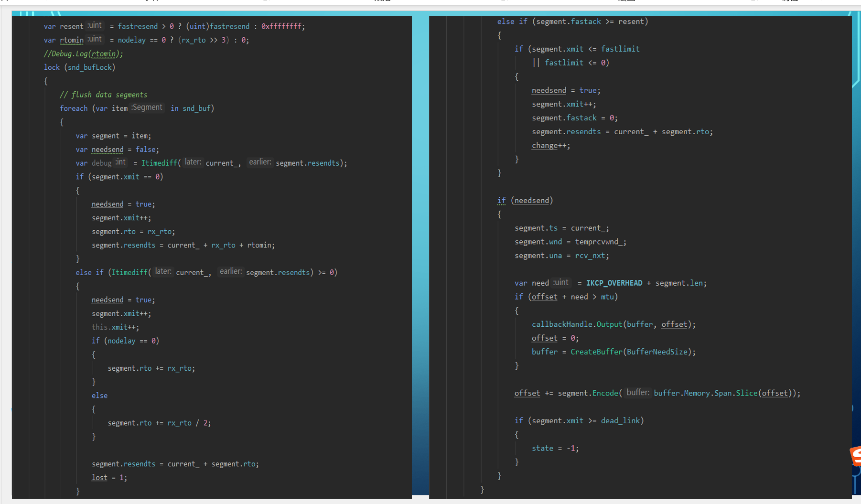861x504 pixels.
Task: Select the underlined rtomin identifier
Action: (72, 40)
